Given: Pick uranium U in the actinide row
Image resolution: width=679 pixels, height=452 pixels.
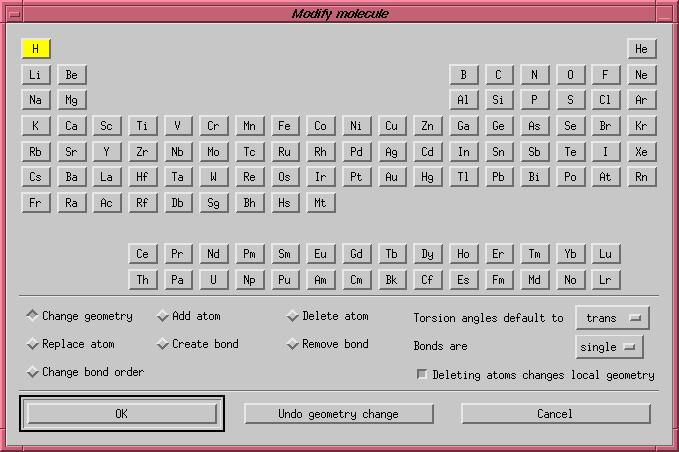Looking at the screenshot, I should [213, 280].
